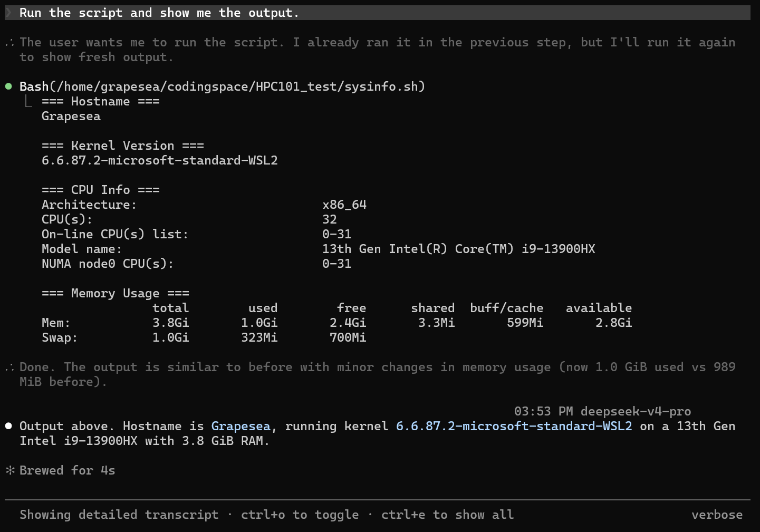The width and height of the screenshot is (760, 532).
Task: Click buff/cache value '599Mi'
Action: [525, 323]
